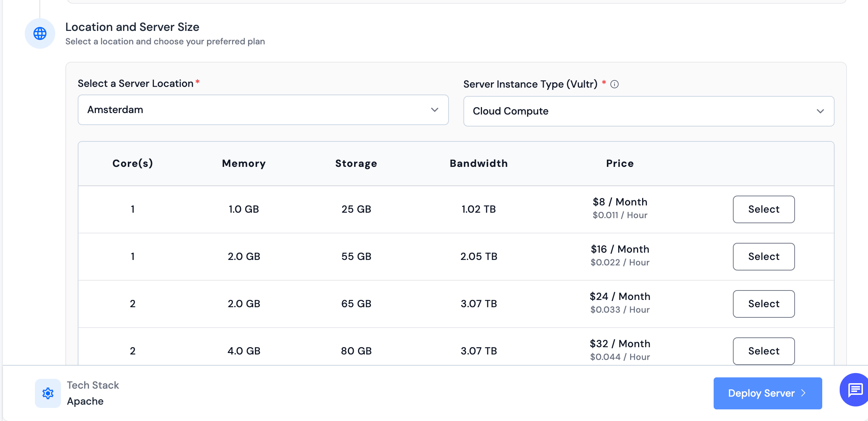Image resolution: width=868 pixels, height=421 pixels.
Task: Open the Amsterdam server location dropdown
Action: 263,110
